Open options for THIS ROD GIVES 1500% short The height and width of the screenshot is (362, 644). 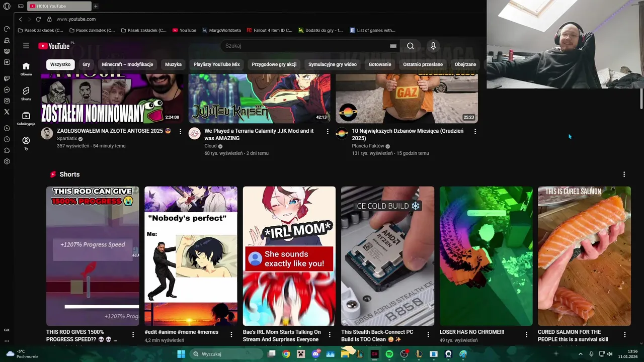(x=133, y=334)
